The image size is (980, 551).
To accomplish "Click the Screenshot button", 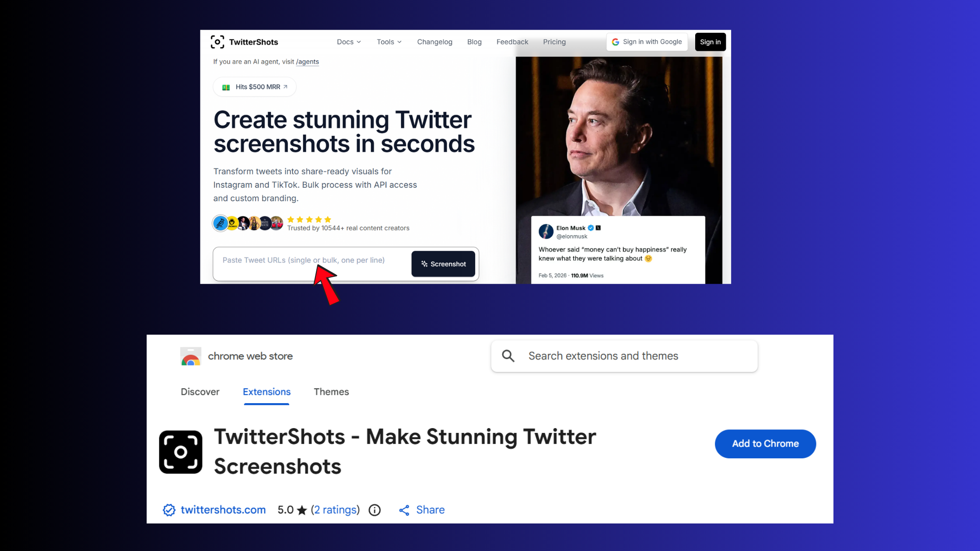I will coord(443,264).
